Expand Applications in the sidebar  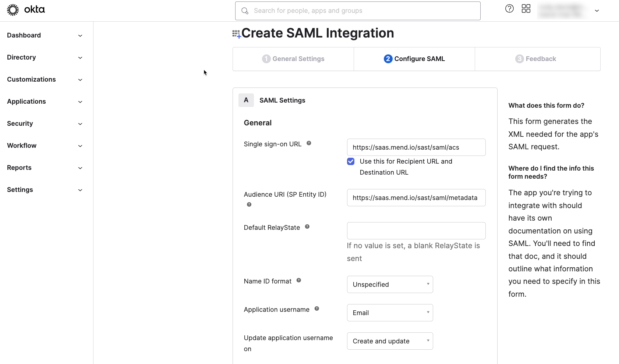pyautogui.click(x=45, y=101)
